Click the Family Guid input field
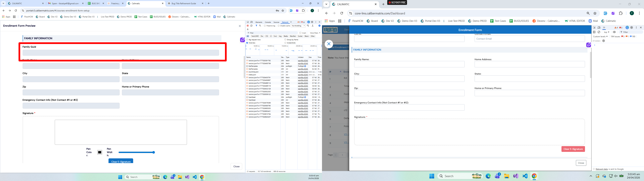This screenshot has width=644, height=181. tap(121, 53)
